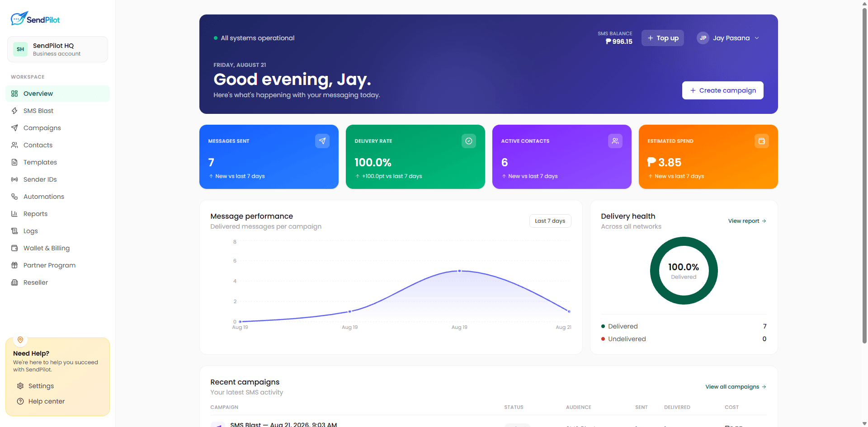The height and width of the screenshot is (427, 868).
Task: Open the Campaigns menu item
Action: [57, 128]
